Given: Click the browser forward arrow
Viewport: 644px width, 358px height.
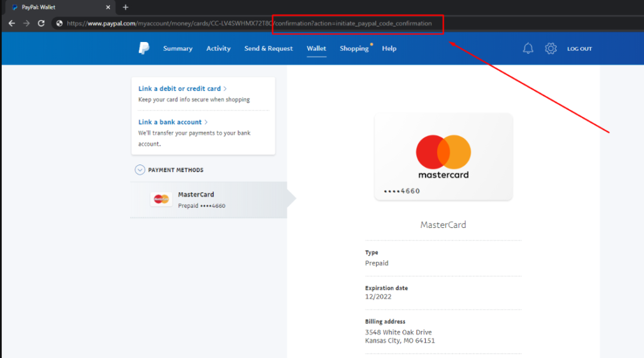Looking at the screenshot, I should coord(26,23).
